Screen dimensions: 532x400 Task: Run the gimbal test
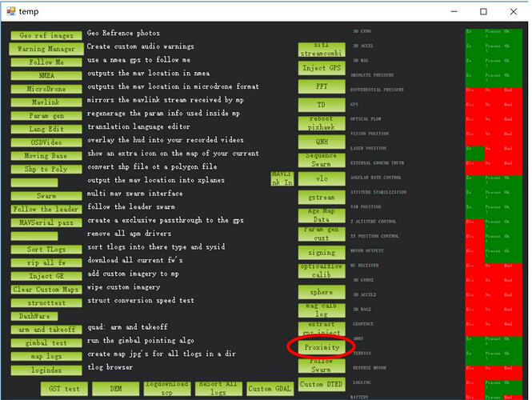(46, 343)
